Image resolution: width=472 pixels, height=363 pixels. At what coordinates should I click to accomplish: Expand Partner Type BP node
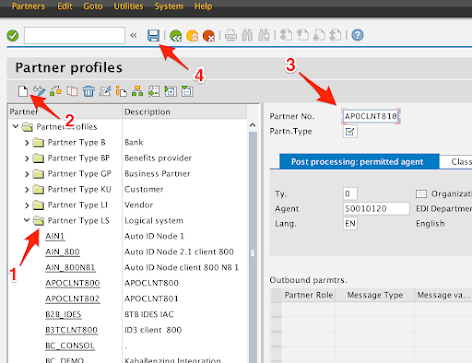pyautogui.click(x=27, y=158)
